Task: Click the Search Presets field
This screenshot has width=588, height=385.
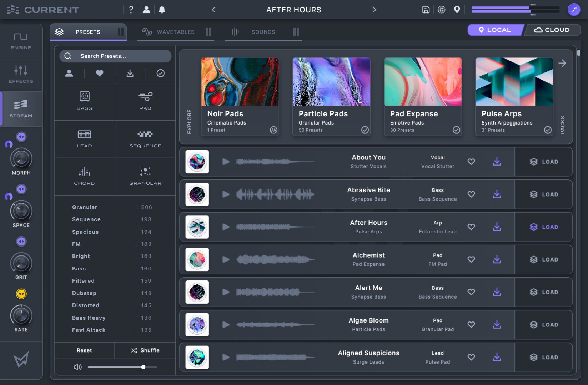Action: coord(115,56)
